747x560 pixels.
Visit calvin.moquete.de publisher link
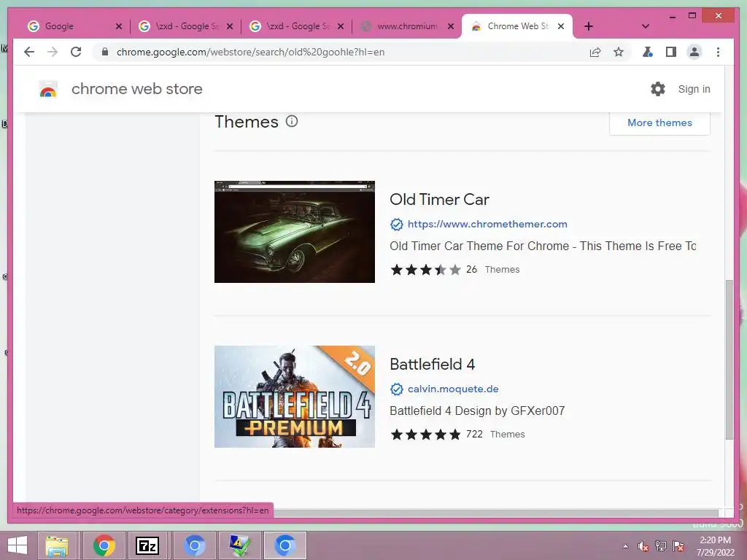(x=453, y=389)
